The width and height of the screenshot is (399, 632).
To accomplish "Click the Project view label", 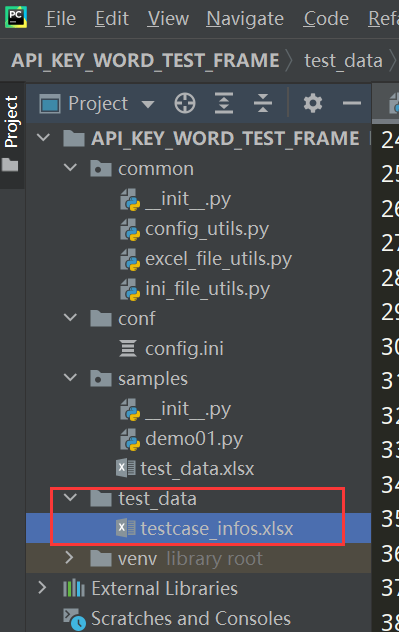I will point(98,104).
